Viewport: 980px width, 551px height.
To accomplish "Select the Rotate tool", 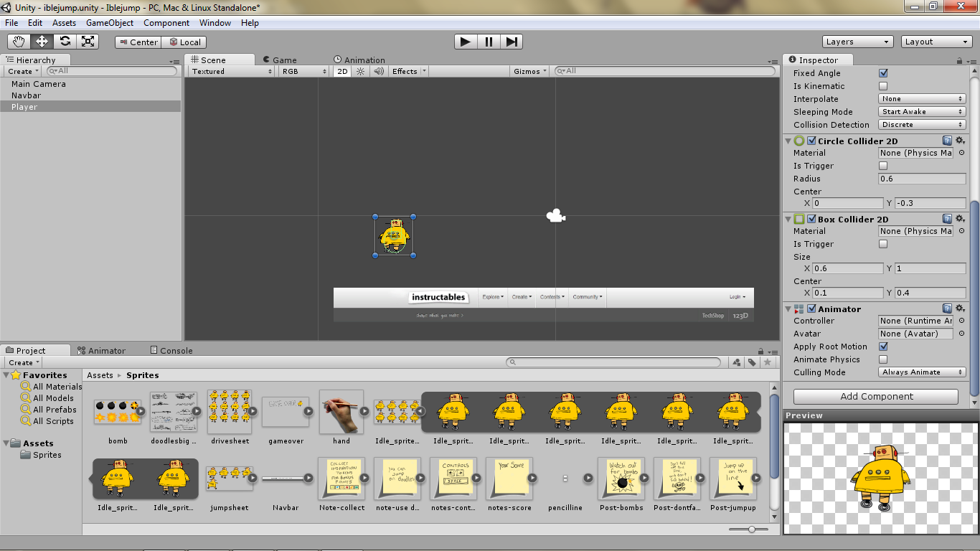I will pyautogui.click(x=65, y=42).
